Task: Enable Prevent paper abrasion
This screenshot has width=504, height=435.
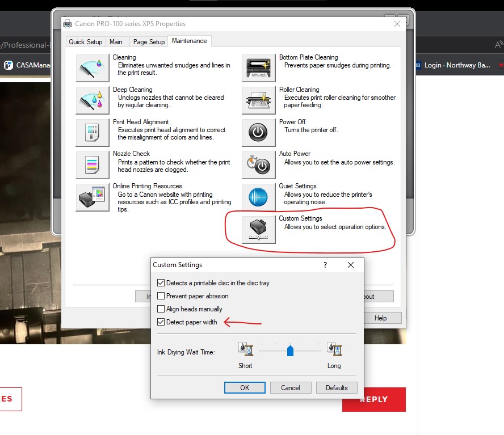Action: coord(161,295)
